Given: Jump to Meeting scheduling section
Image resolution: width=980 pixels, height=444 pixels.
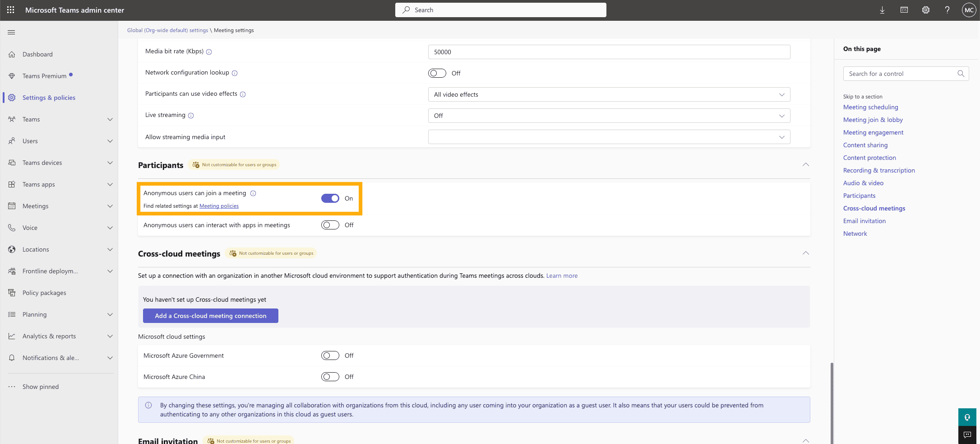Looking at the screenshot, I should pos(870,107).
